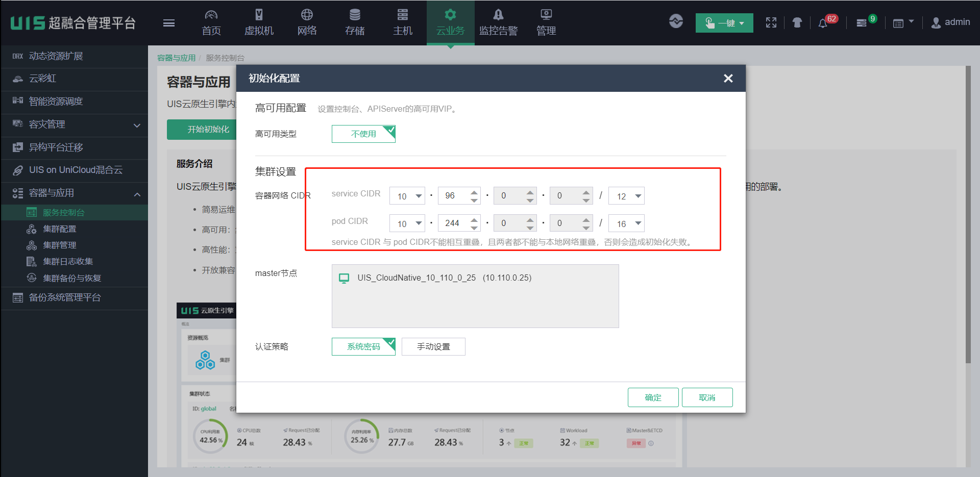Decrease pod CIDR second octet 244
The height and width of the screenshot is (477, 980).
[474, 228]
